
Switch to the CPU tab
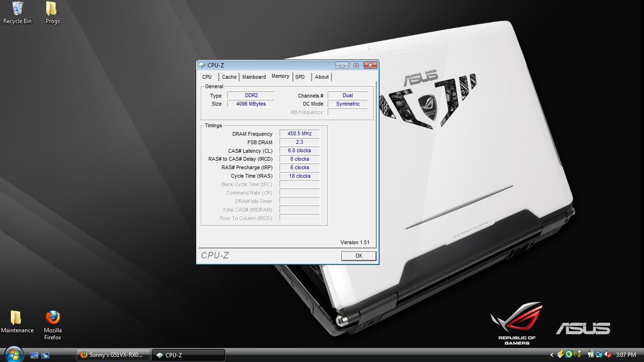pyautogui.click(x=207, y=77)
